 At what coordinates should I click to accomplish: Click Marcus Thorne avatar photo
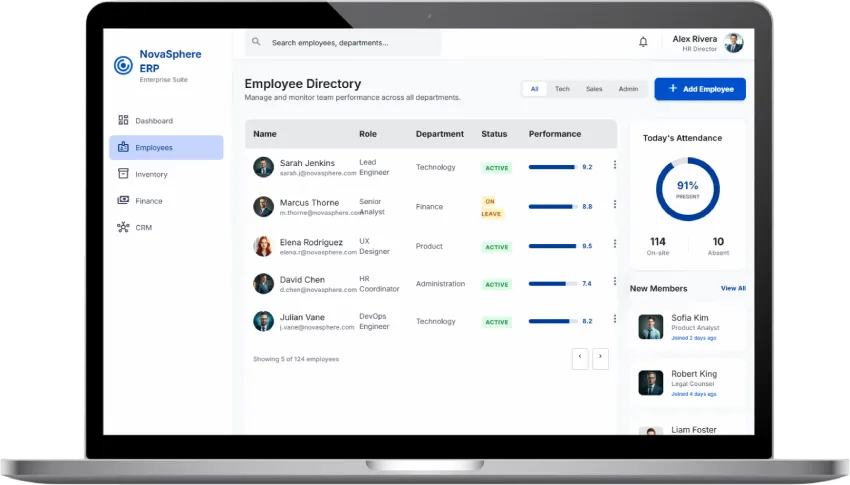click(x=263, y=206)
